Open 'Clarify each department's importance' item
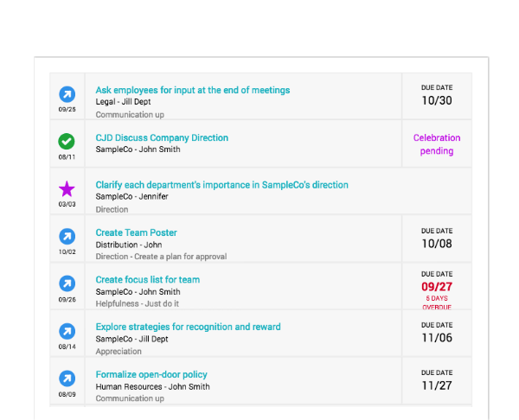 click(221, 185)
